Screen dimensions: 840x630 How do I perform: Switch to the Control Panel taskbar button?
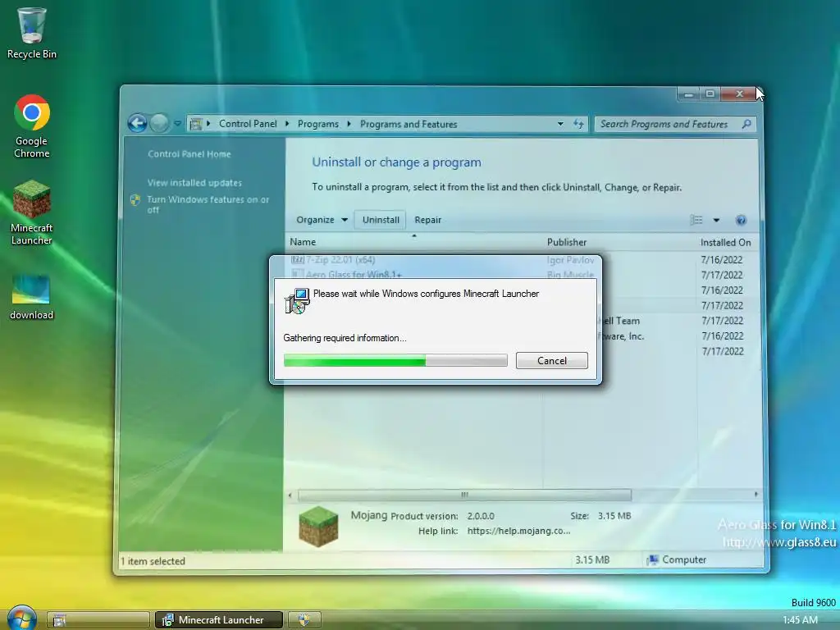(x=98, y=620)
